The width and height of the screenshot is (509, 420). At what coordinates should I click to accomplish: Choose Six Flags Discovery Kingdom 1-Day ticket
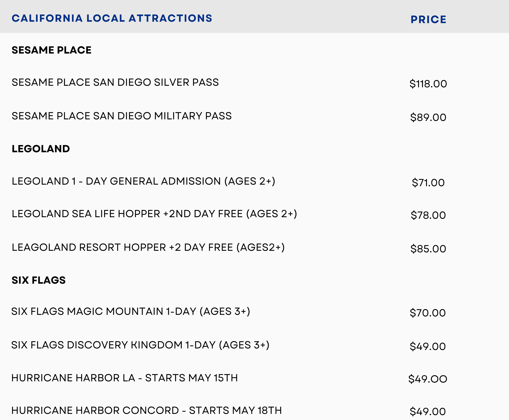[140, 345]
